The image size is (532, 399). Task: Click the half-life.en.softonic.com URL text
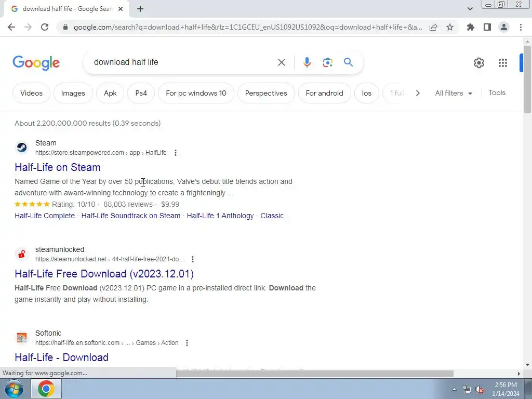tap(107, 343)
